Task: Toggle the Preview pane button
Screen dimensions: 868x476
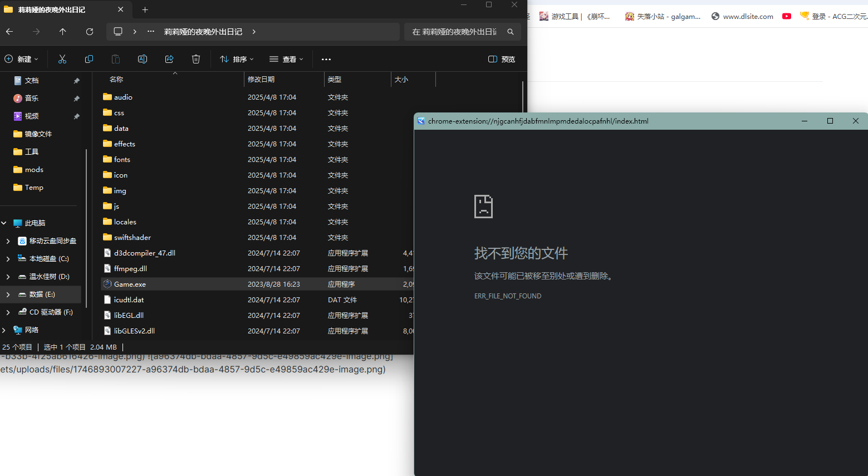Action: [501, 59]
